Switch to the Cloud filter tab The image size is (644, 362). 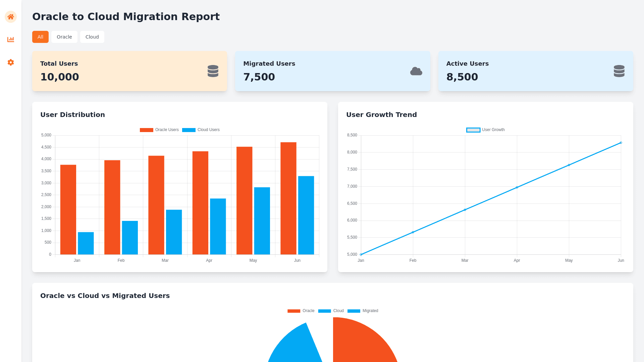pyautogui.click(x=92, y=37)
